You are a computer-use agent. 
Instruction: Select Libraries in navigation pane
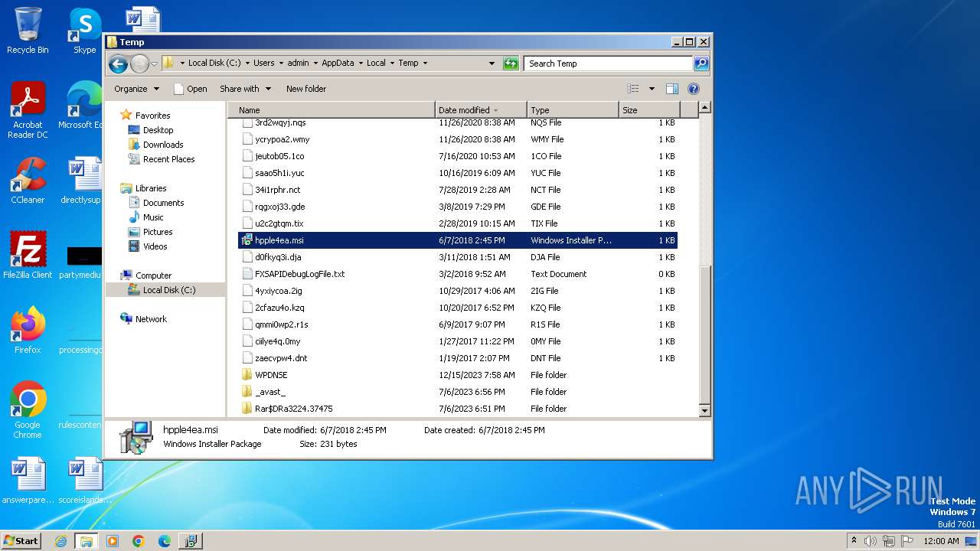151,188
